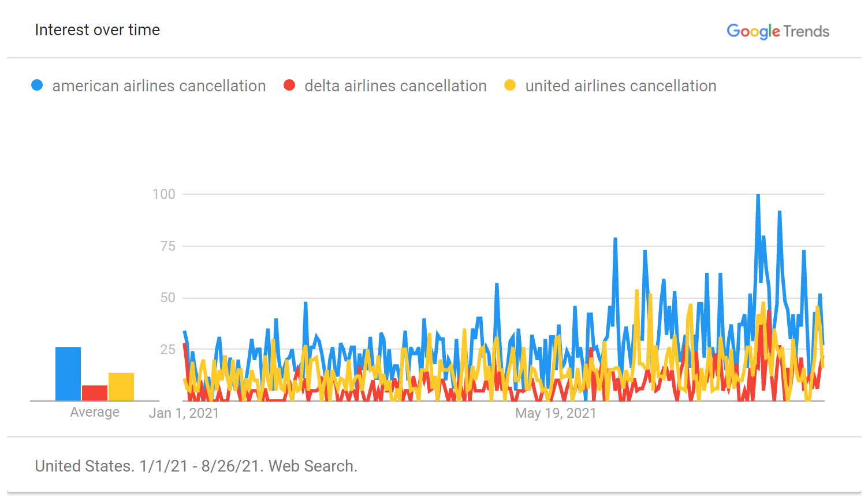The height and width of the screenshot is (501, 868).
Task: Open the Google Trends logo
Action: coord(777,31)
